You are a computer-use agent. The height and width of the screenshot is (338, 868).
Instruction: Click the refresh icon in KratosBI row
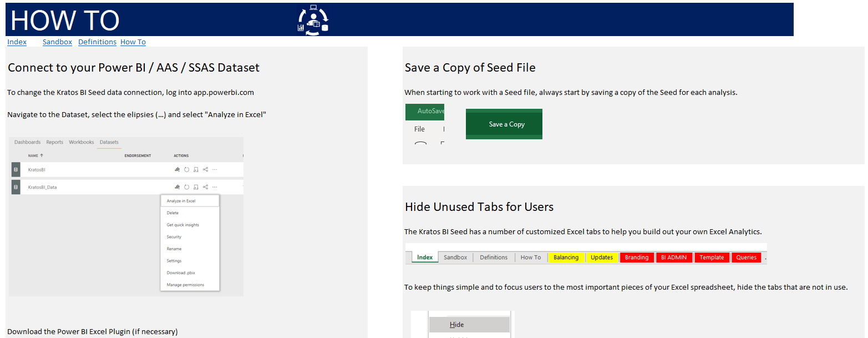click(x=187, y=169)
